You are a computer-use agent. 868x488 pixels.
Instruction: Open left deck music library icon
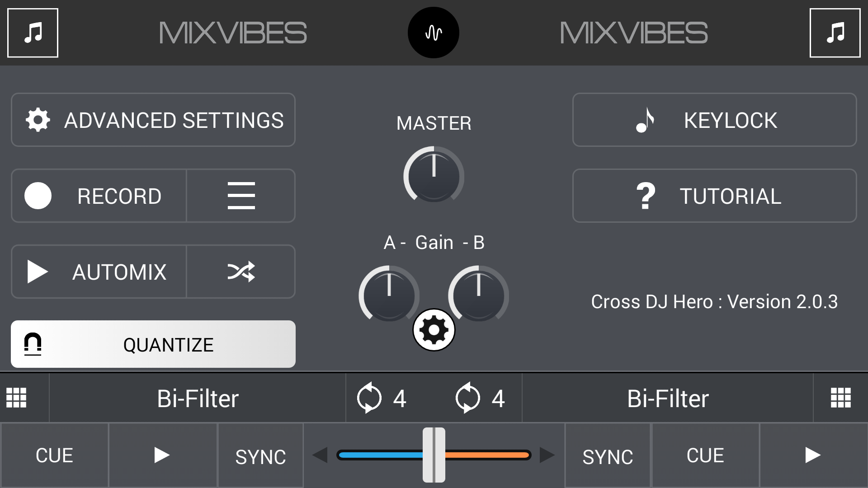click(x=33, y=33)
